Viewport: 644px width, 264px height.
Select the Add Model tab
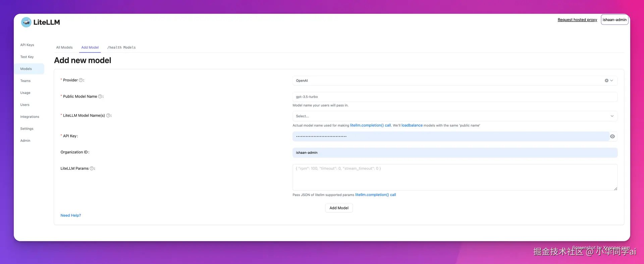coord(90,47)
